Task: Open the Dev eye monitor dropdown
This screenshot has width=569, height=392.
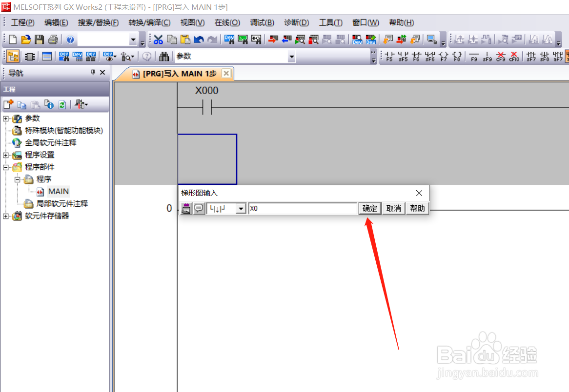Action: [x=109, y=56]
